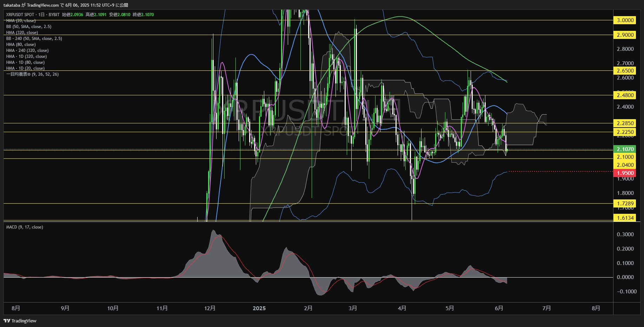Click the HMA (80, close) legend without timeframe
Image resolution: width=644 pixels, height=327 pixels.
pos(21,45)
